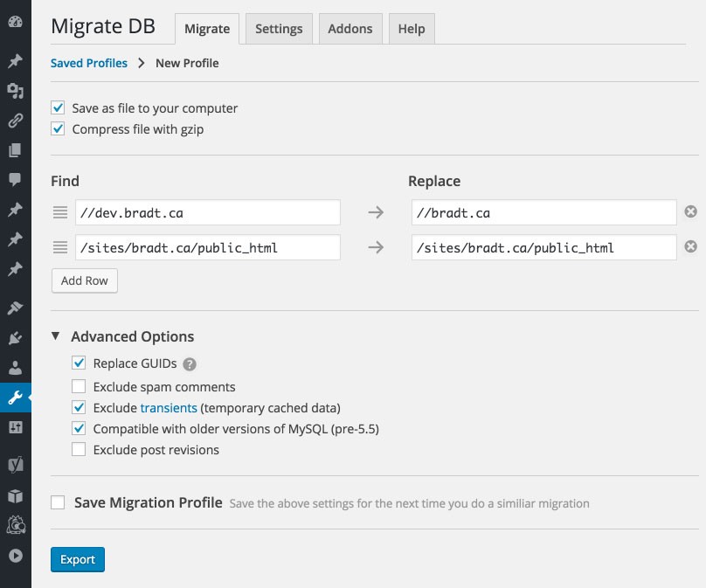Collapse the Advanced Options section
706x588 pixels.
coord(56,336)
